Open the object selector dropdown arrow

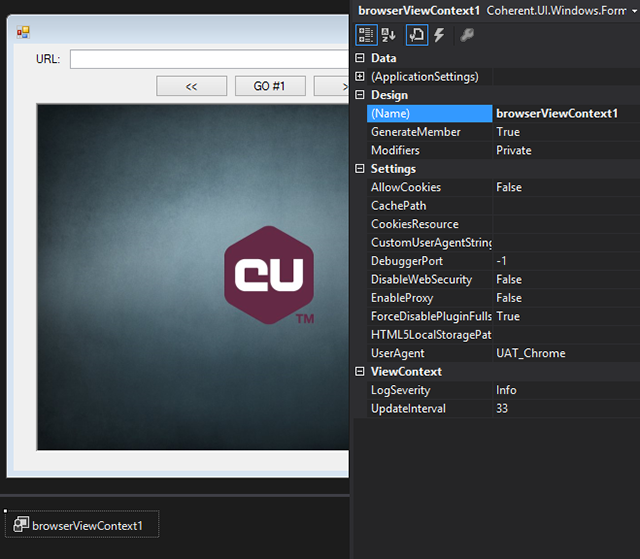(634, 11)
